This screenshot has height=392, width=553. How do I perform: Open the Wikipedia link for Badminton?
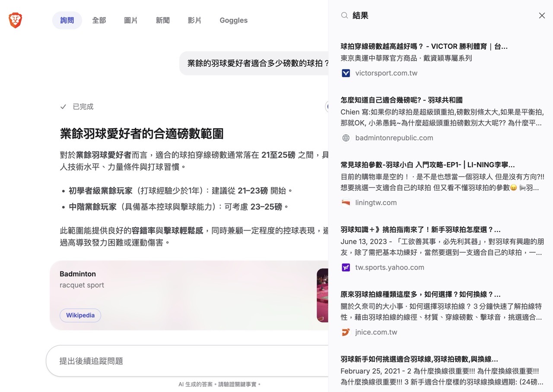pyautogui.click(x=80, y=315)
